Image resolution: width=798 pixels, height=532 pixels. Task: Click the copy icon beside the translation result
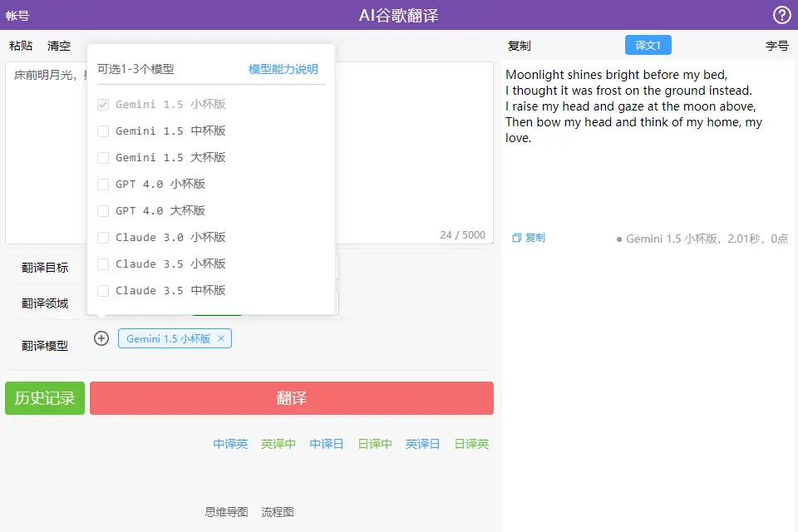point(517,239)
